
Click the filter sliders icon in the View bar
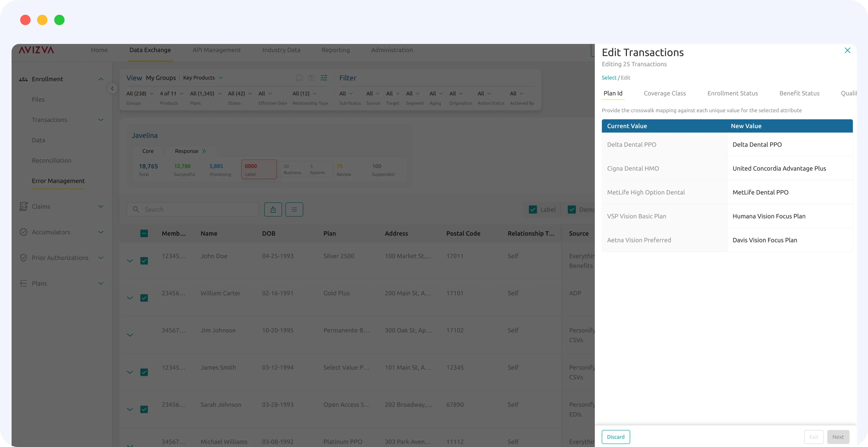coord(324,78)
